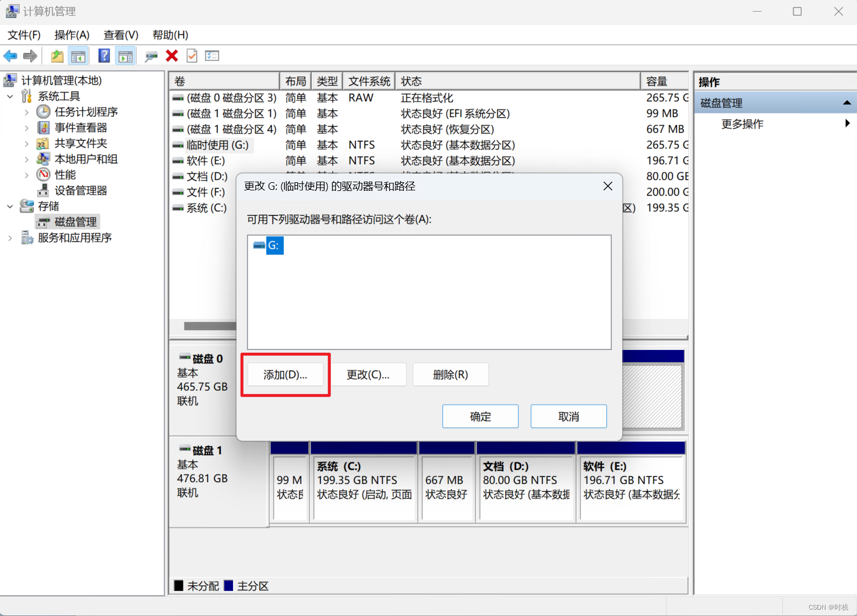Viewport: 857px width, 616px height.
Task: Select the 软件 (E:) partition block
Action: [x=632, y=488]
